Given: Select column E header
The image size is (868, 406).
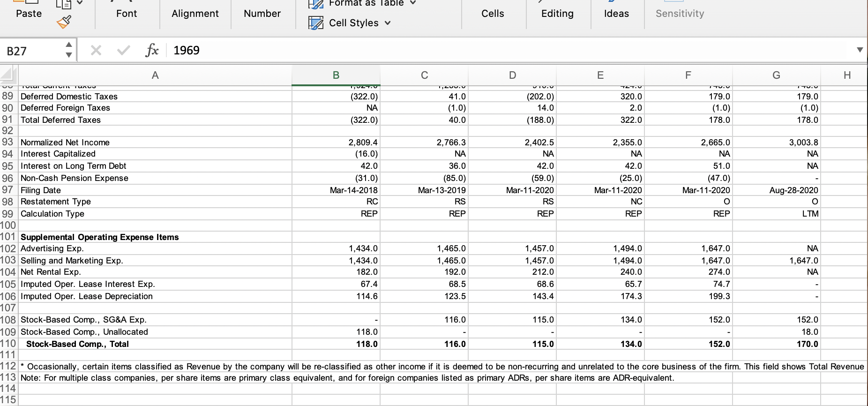Looking at the screenshot, I should 600,75.
